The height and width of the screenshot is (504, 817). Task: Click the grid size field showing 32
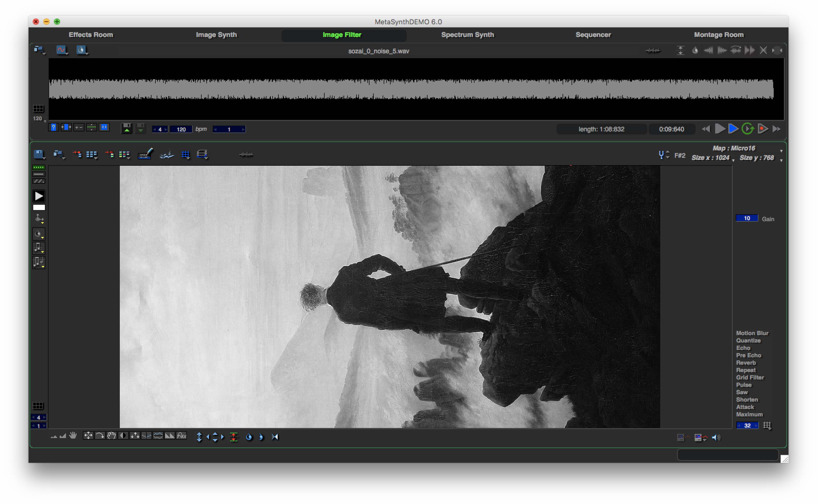click(747, 426)
